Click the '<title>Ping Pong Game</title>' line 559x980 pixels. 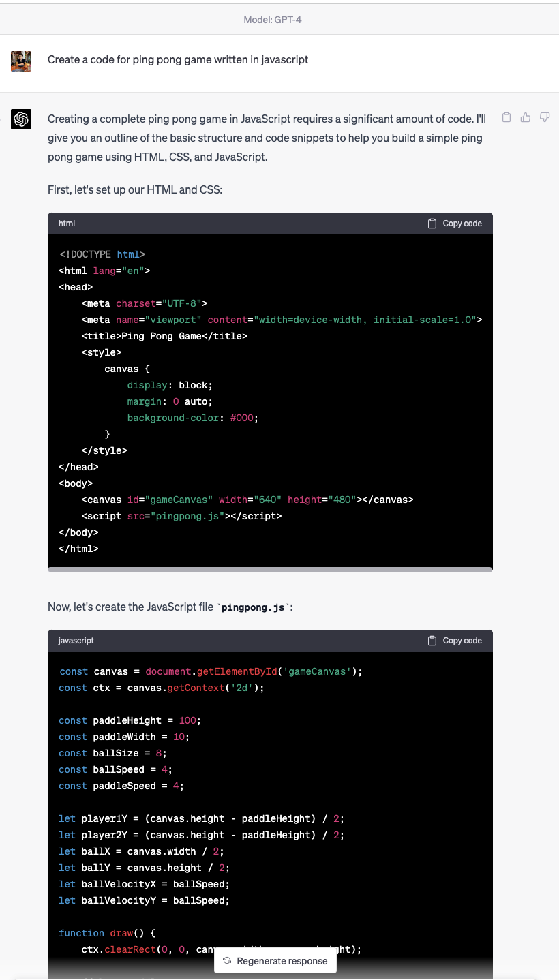(x=164, y=336)
